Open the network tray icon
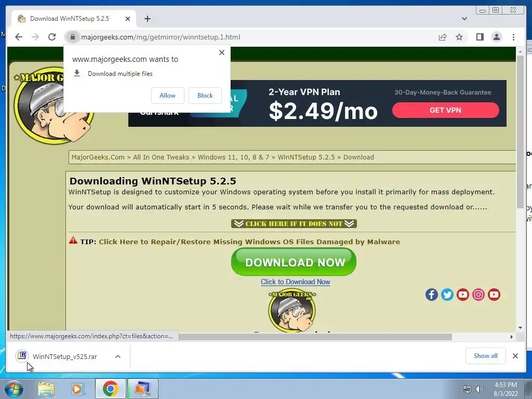The image size is (532, 399). [x=467, y=389]
